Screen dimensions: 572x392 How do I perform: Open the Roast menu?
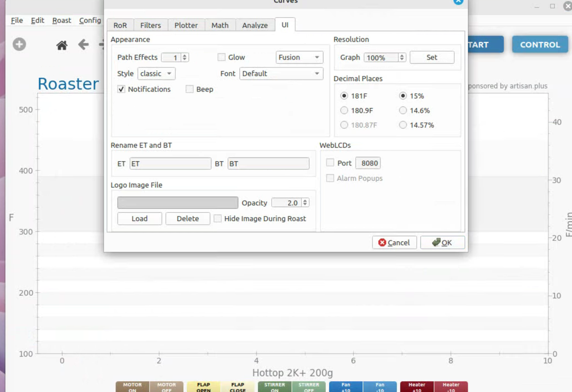[61, 20]
